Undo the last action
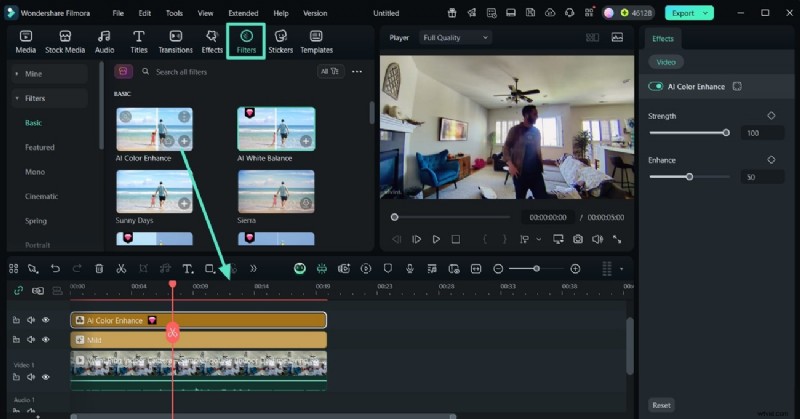The height and width of the screenshot is (419, 800). [x=55, y=269]
